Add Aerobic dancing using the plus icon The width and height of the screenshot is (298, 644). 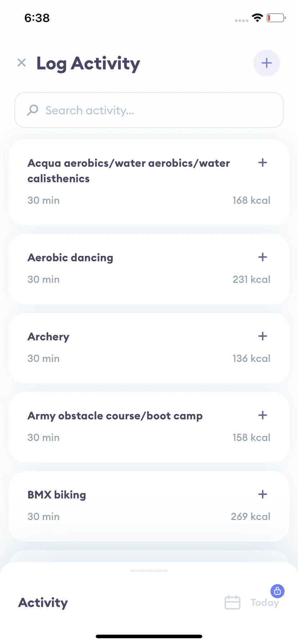263,257
